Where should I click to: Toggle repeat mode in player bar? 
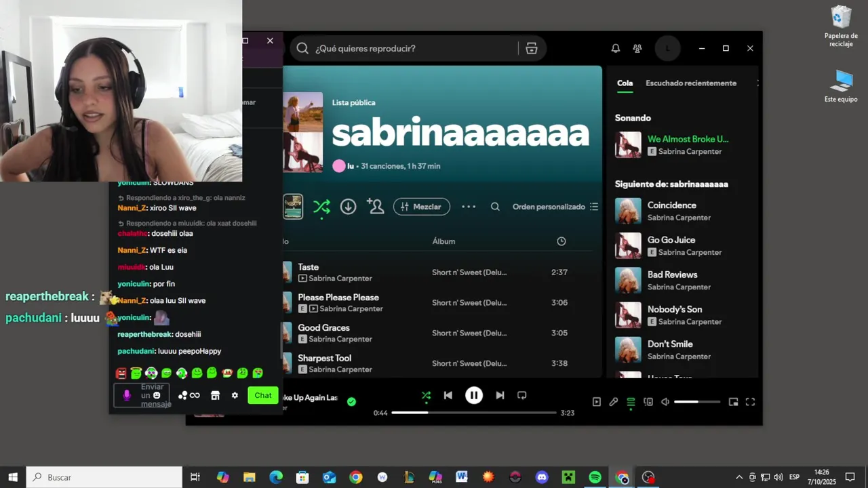522,395
